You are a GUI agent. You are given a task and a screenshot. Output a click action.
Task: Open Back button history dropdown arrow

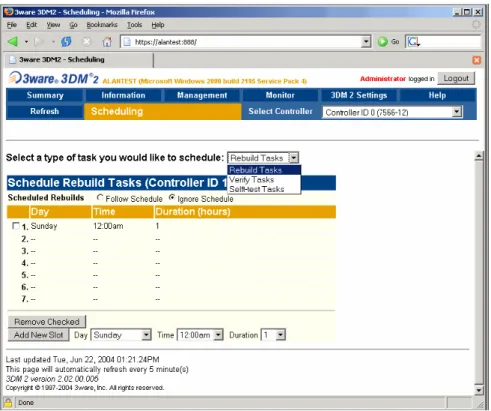click(x=26, y=42)
